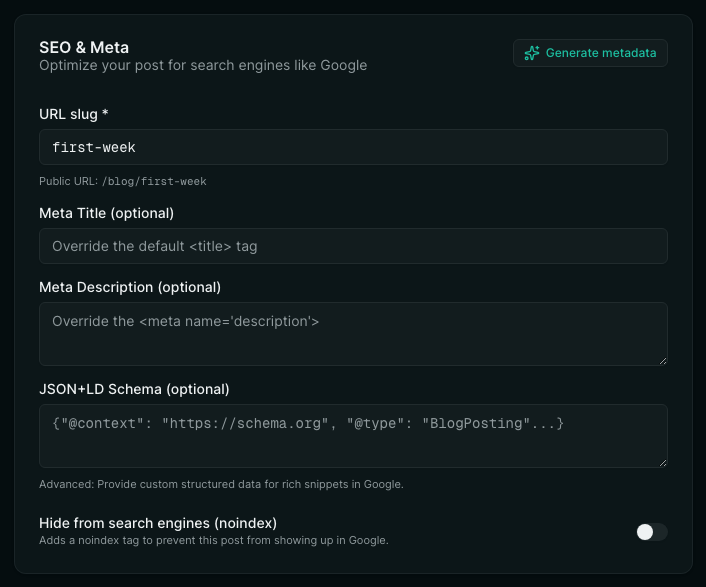Focus the JSON+LD Schema textarea
This screenshot has height=587, width=706.
tap(353, 436)
